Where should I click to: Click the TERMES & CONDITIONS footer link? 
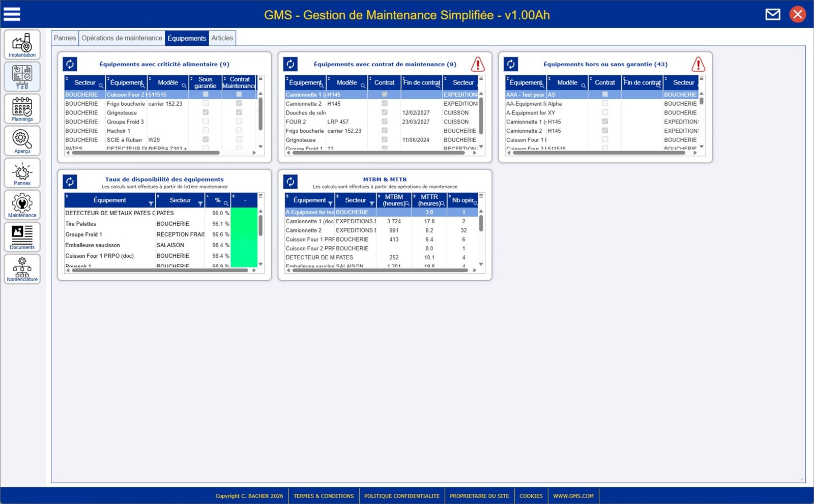(323, 496)
